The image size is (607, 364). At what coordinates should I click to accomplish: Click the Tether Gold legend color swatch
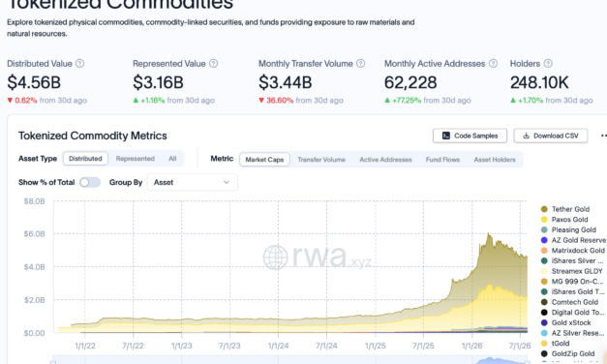point(544,209)
